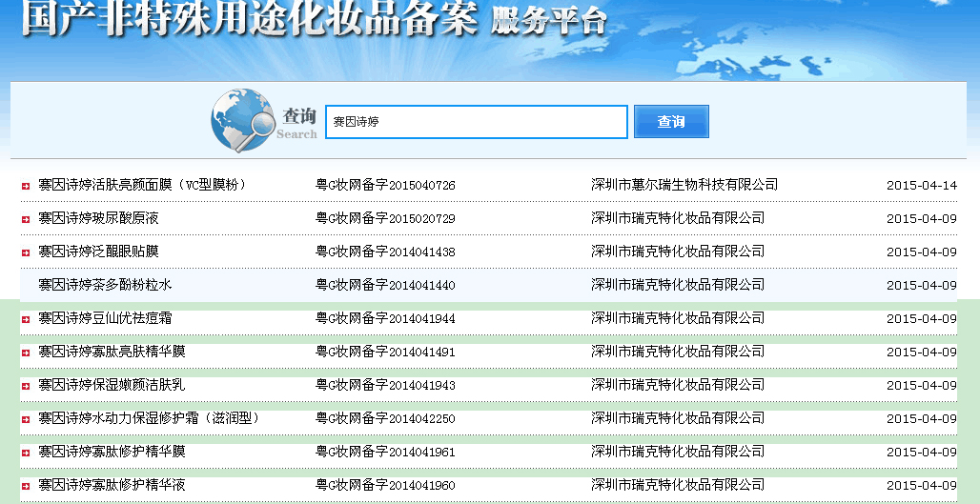Click company name in 寡肽亮肤精华膜 row
The image size is (980, 504).
[678, 351]
